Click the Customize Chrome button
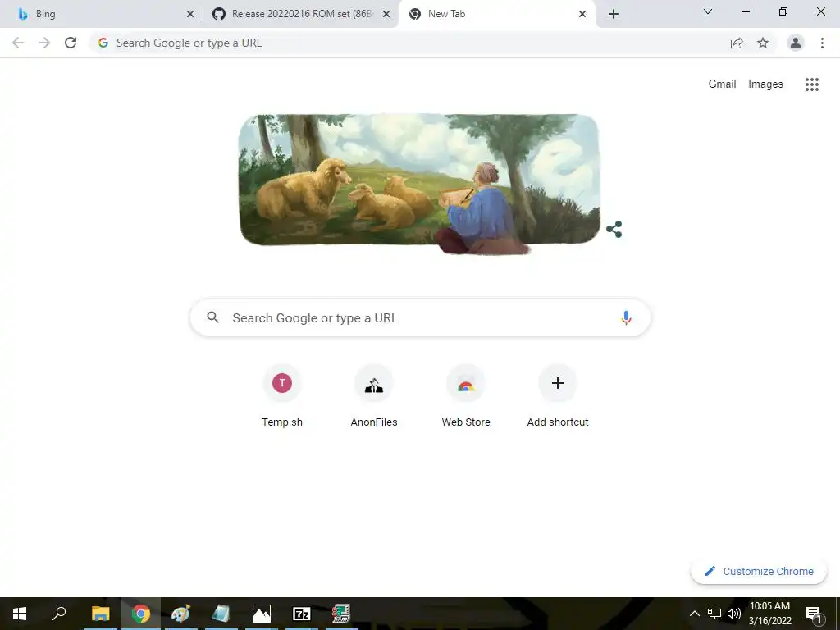Image resolution: width=840 pixels, height=630 pixels. click(759, 571)
